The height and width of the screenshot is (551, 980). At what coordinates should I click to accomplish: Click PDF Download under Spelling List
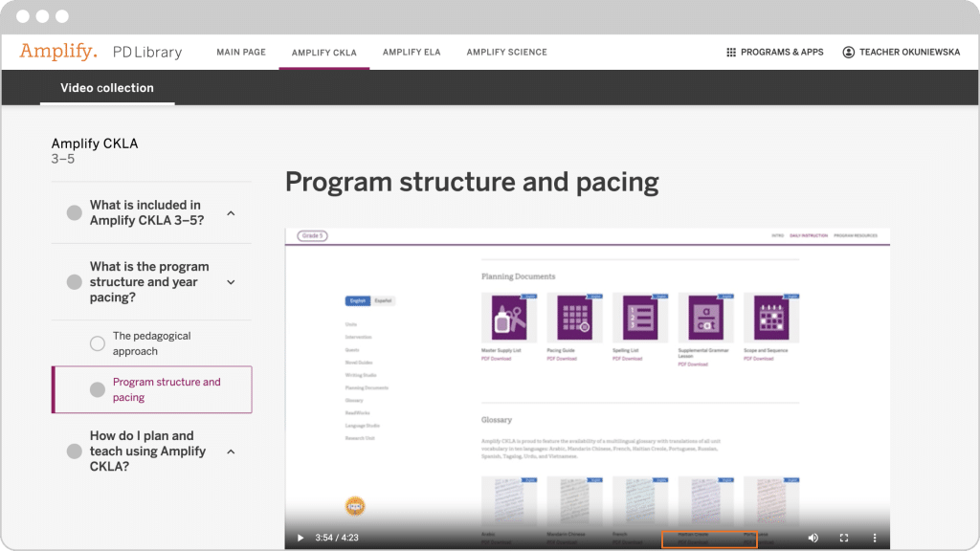click(x=628, y=359)
